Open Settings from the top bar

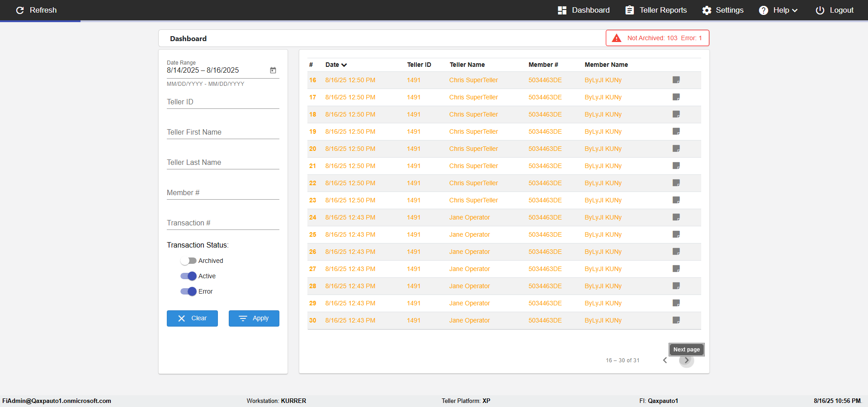pos(723,10)
